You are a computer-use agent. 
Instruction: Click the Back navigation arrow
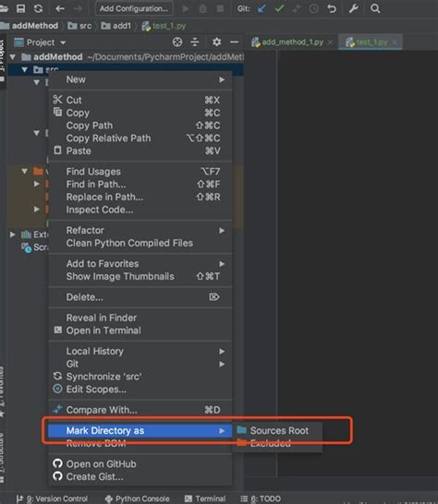tap(60, 8)
